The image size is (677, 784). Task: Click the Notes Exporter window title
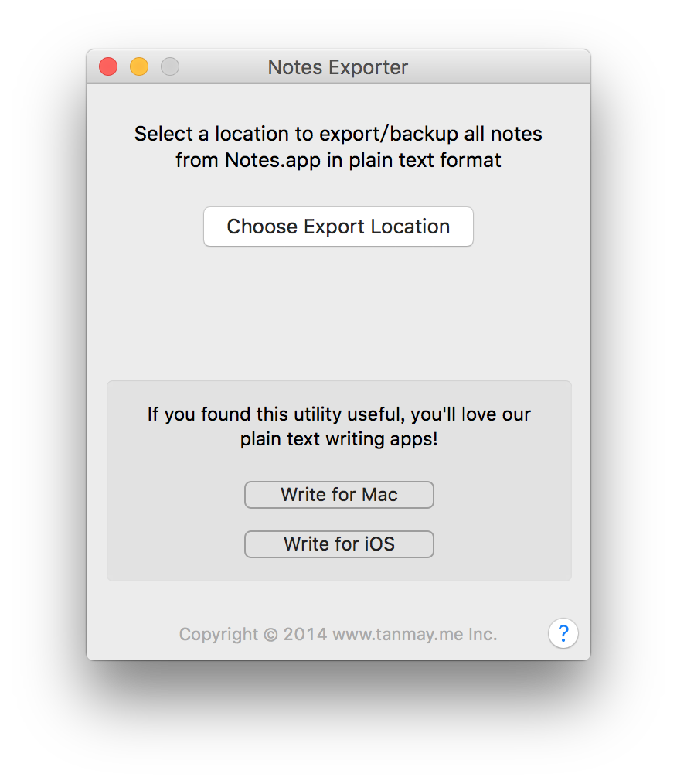coord(338,67)
